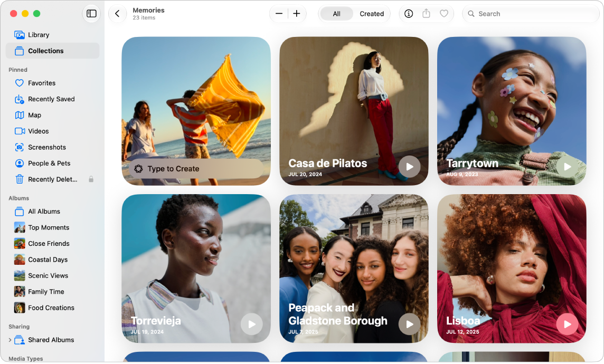Click the Type to Create field

tap(196, 168)
